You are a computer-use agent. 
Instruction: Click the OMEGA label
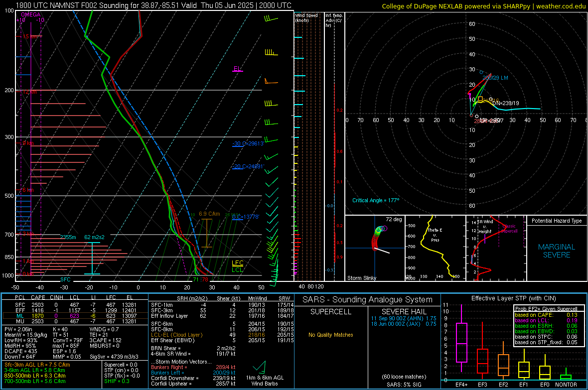(x=31, y=14)
